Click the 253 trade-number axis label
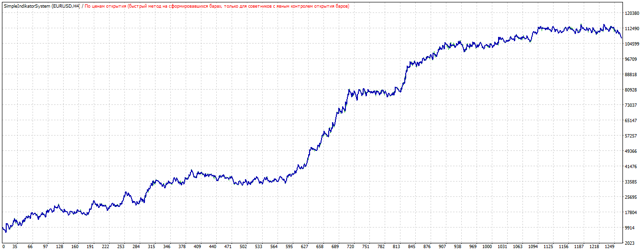 [121, 247]
